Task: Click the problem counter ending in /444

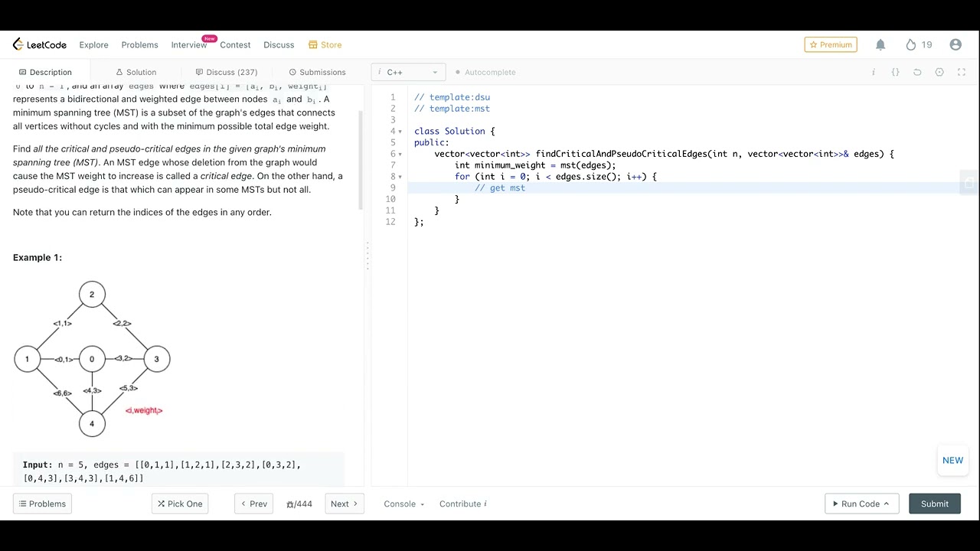Action: tap(299, 504)
